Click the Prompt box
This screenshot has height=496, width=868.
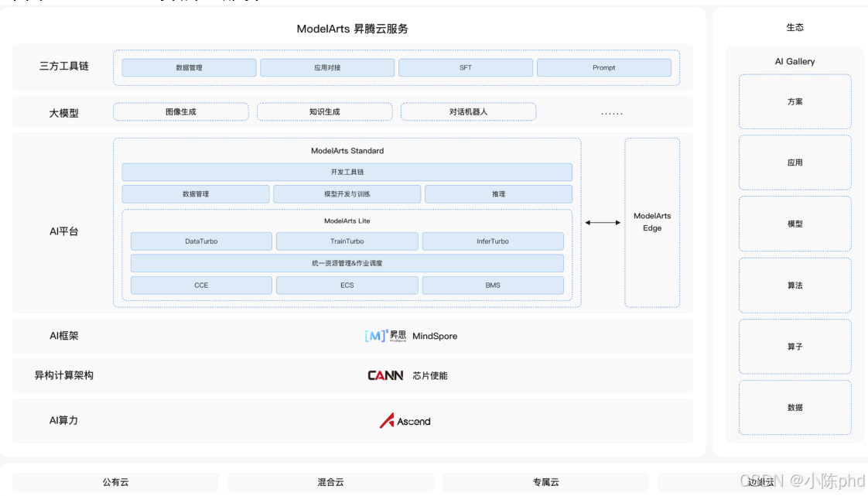(604, 67)
